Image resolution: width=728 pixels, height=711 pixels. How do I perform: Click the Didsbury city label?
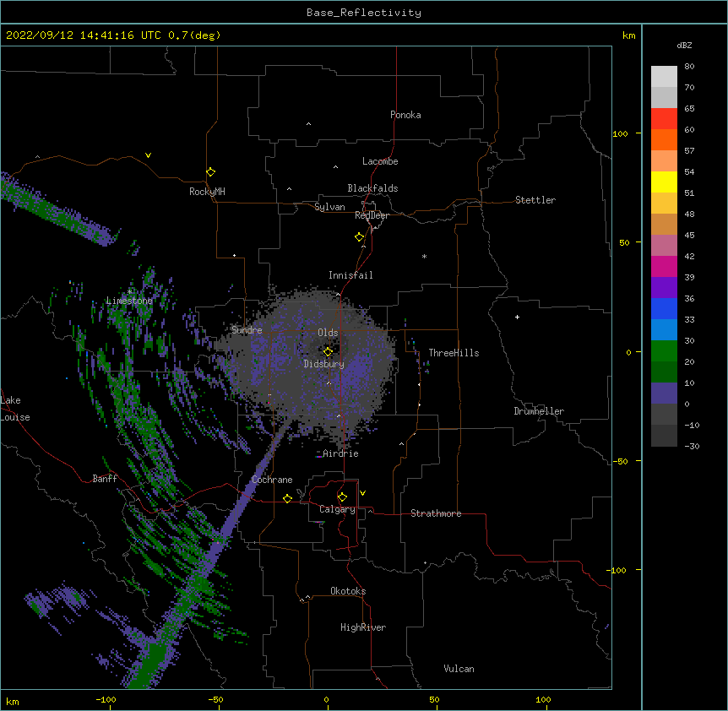coord(324,364)
